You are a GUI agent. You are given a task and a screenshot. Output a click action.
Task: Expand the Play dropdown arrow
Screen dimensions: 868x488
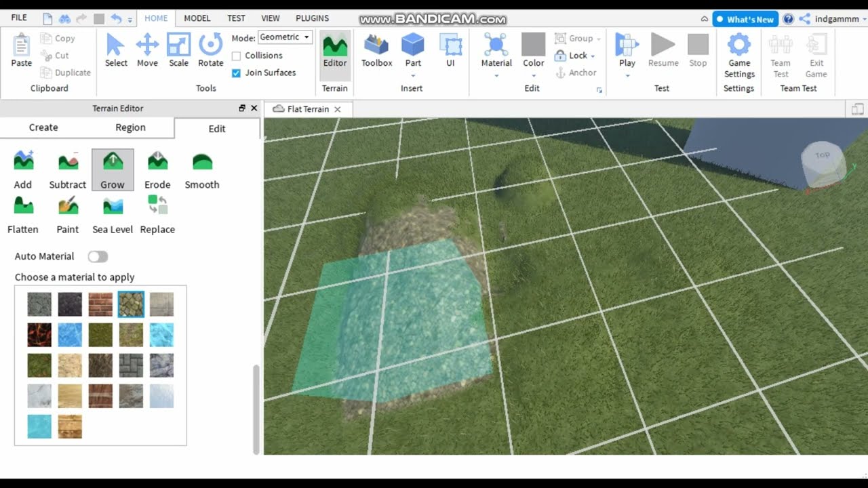[627, 75]
